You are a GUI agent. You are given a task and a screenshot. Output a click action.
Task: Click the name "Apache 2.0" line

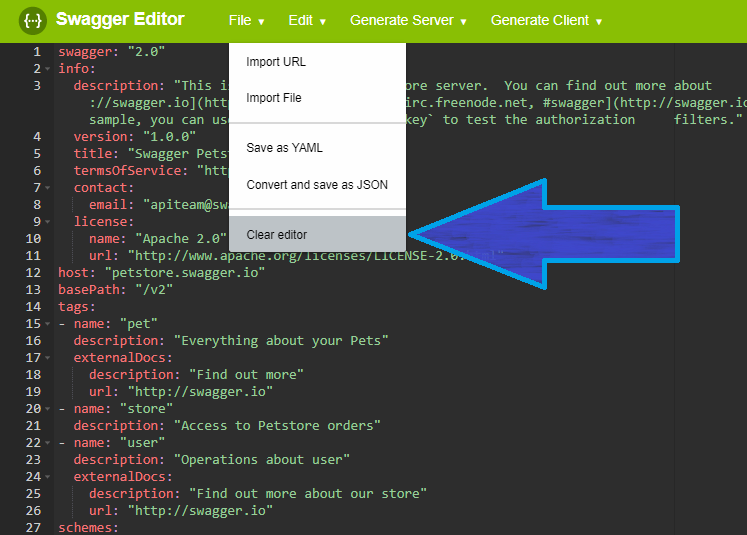point(158,239)
